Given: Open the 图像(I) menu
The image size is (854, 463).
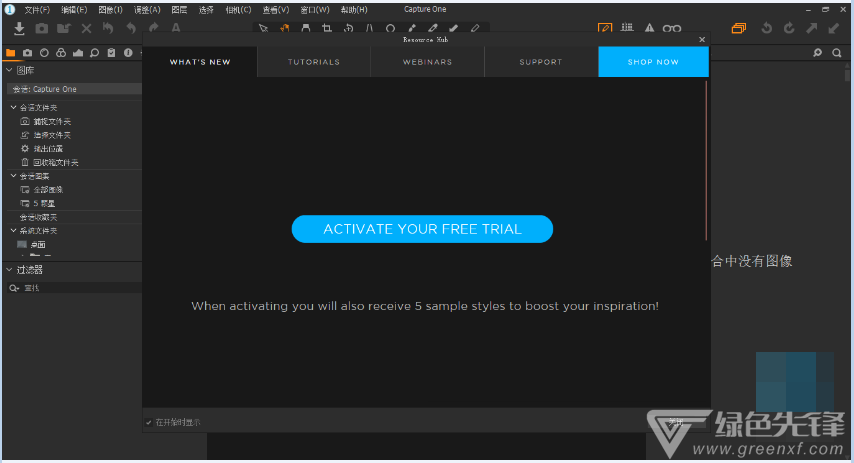Looking at the screenshot, I should coord(111,10).
